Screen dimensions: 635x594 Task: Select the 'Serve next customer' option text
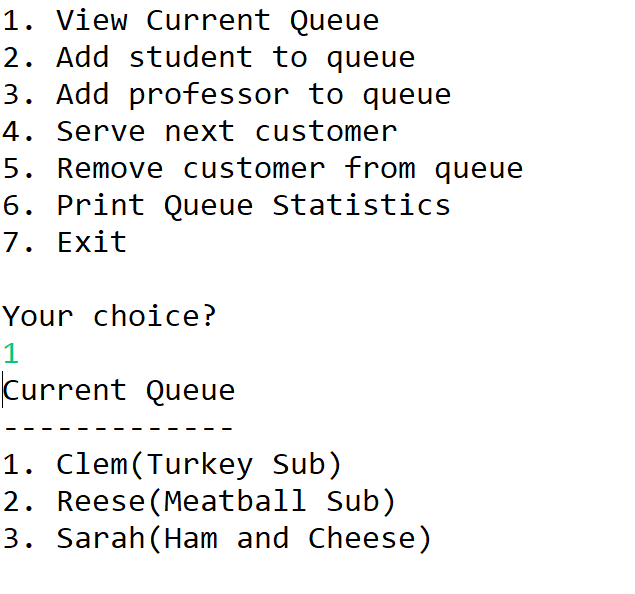click(200, 131)
